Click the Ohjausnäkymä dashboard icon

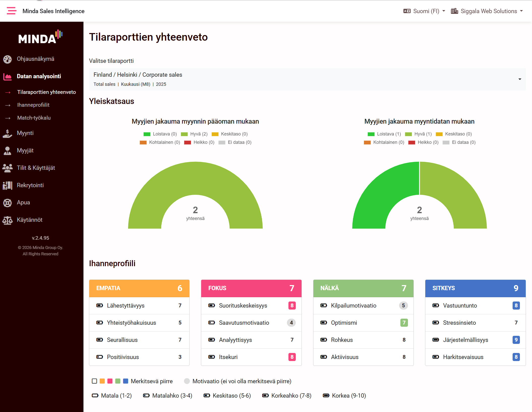coord(8,59)
